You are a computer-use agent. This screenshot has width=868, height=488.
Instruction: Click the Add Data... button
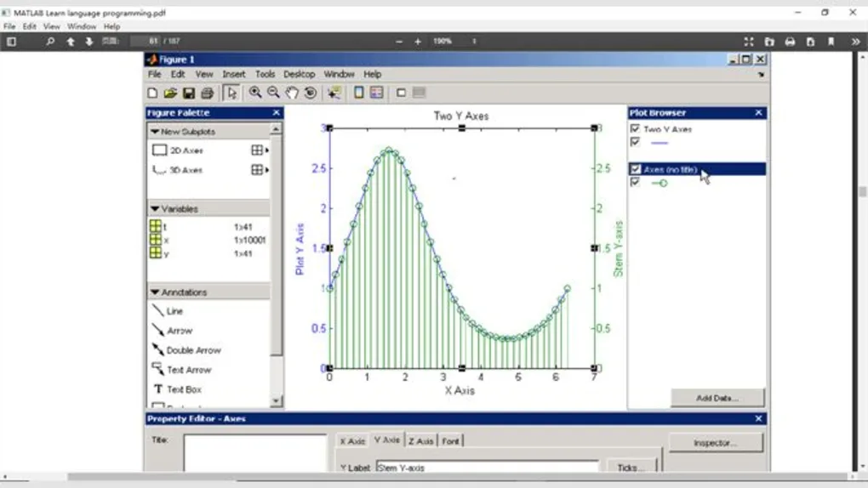tap(717, 398)
